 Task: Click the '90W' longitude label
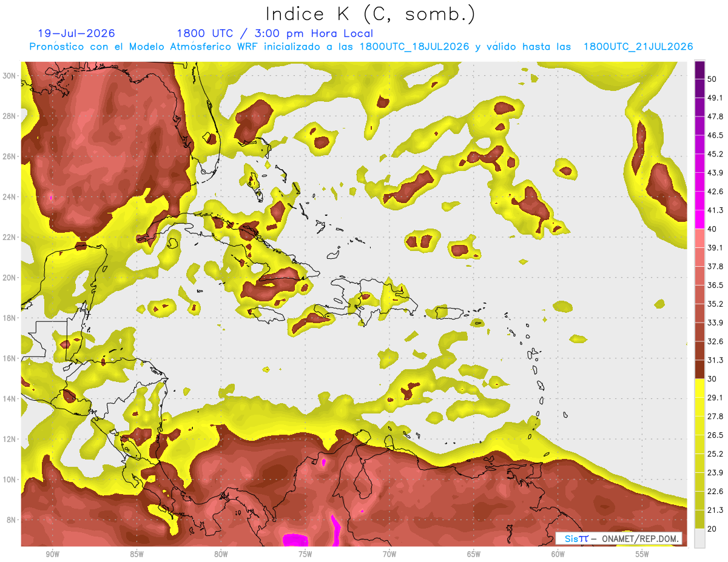(x=52, y=554)
